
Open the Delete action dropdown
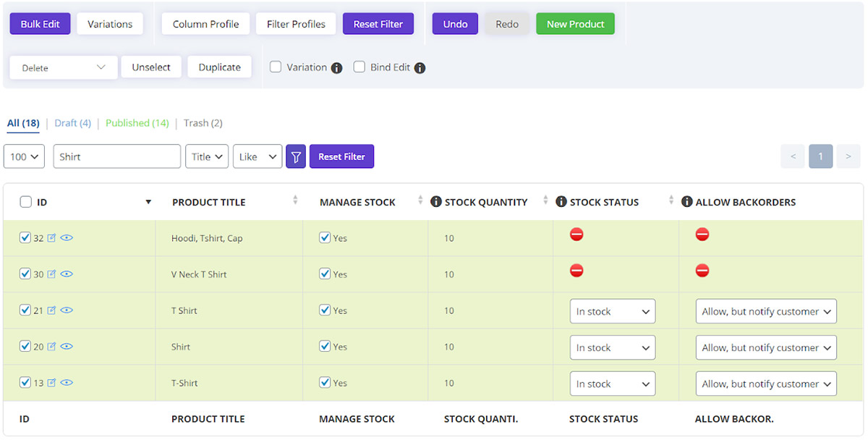(x=63, y=67)
